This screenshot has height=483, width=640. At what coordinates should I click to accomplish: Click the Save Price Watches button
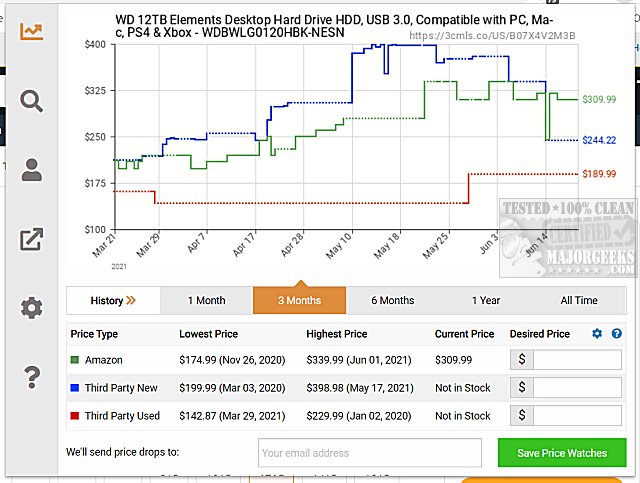pos(561,453)
